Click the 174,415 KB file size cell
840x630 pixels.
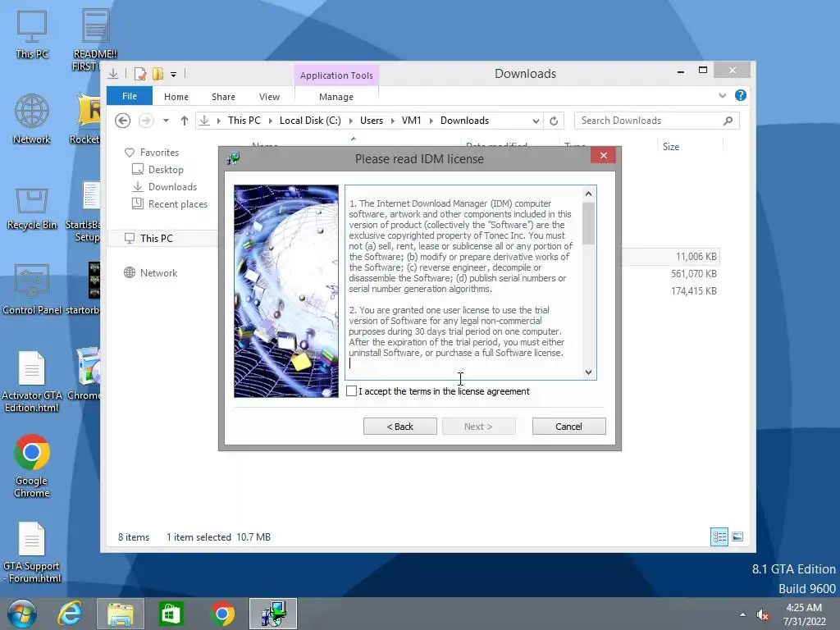pos(694,291)
